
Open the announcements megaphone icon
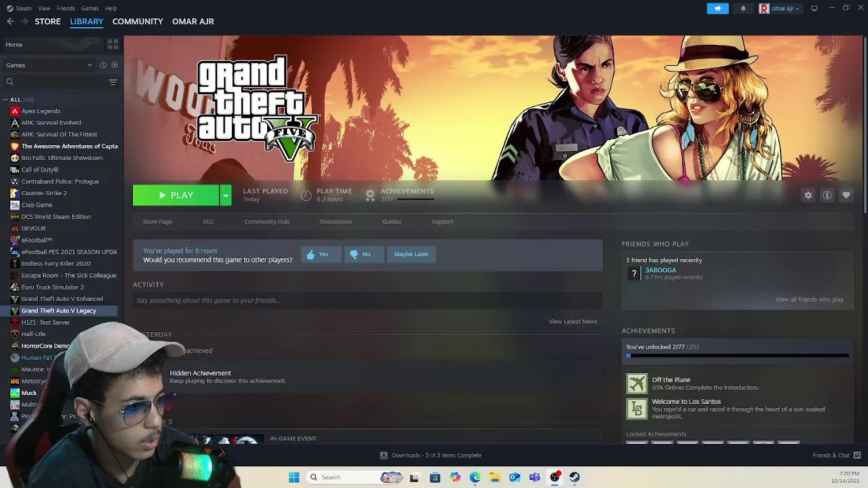pyautogui.click(x=717, y=8)
